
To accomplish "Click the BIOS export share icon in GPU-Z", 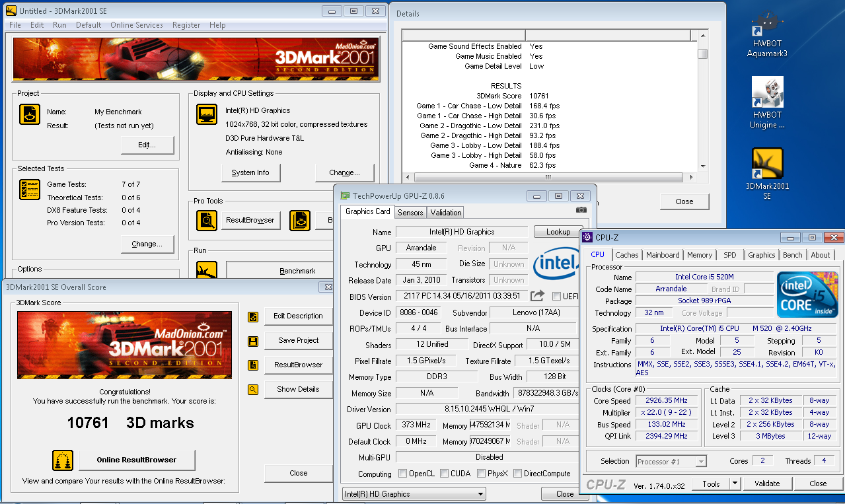I will point(538,296).
